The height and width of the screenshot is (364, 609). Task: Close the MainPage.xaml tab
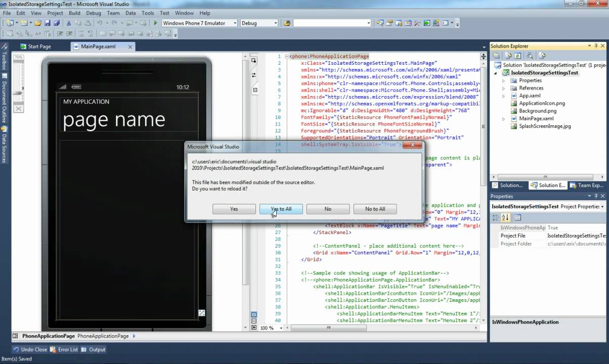point(130,47)
